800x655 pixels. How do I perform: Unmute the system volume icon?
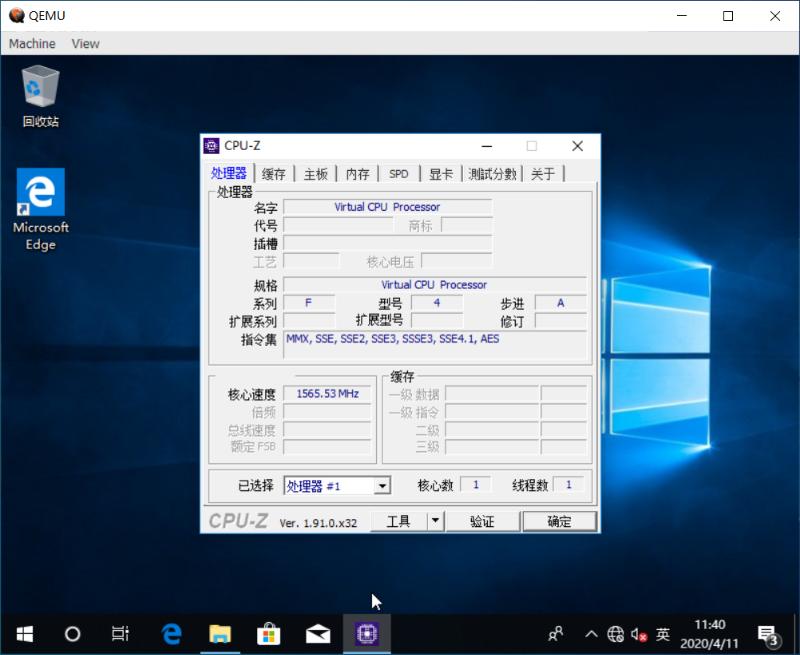click(x=638, y=633)
